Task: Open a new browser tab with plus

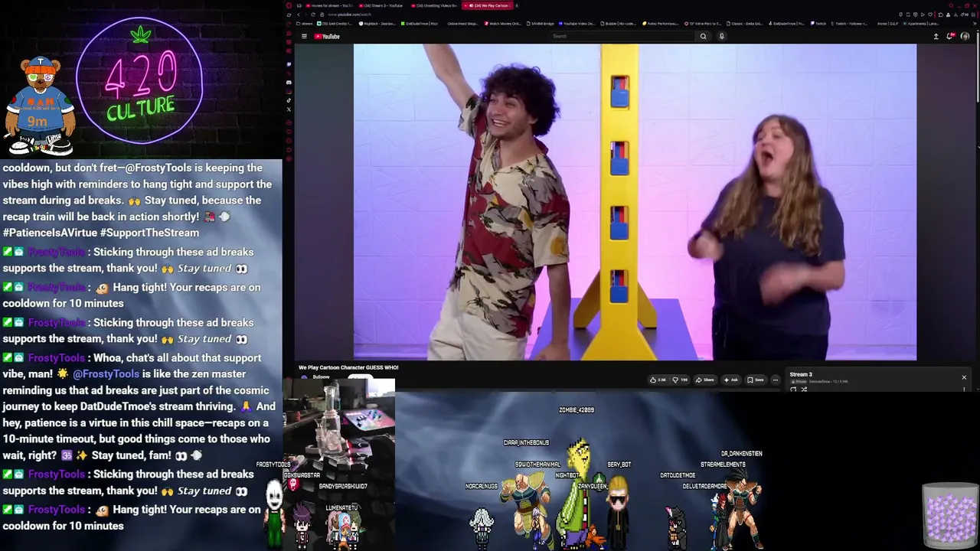Action: [x=517, y=5]
